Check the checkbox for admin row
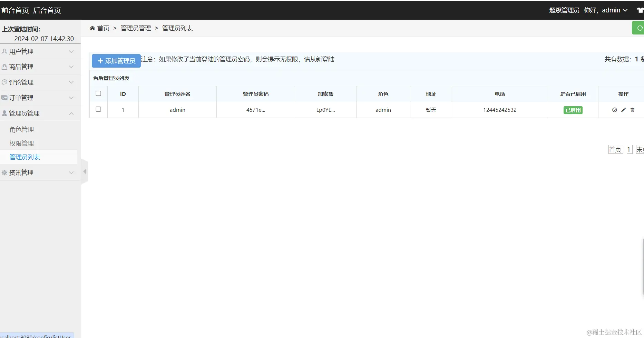The image size is (644, 338). (x=98, y=109)
